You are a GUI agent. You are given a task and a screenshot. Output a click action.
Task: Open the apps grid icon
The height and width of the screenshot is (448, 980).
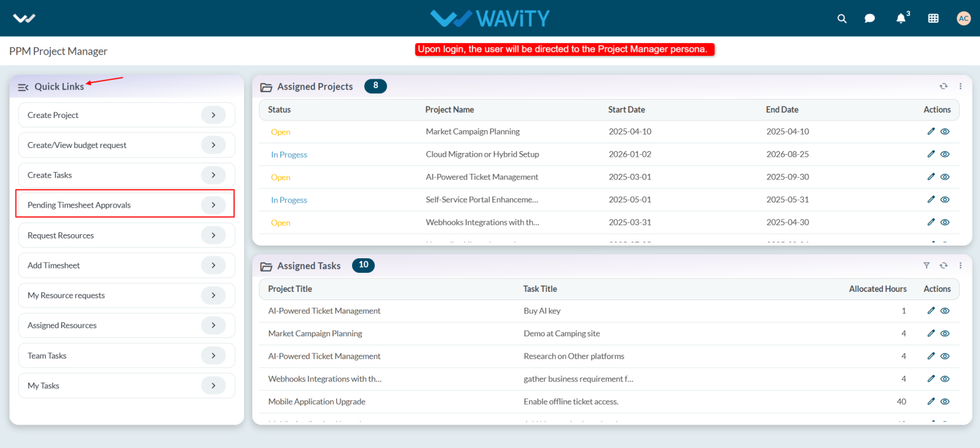[933, 18]
